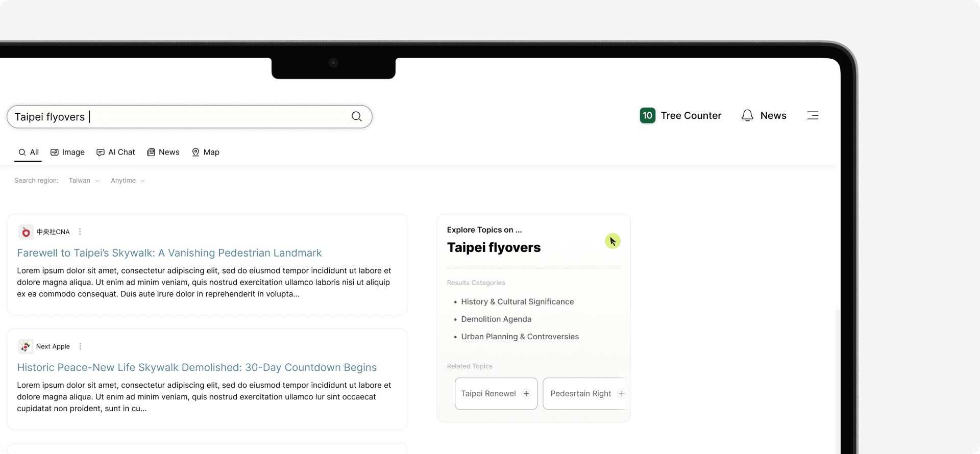980x454 pixels.
Task: Open the Historic Peace-New Life Skywalk article
Action: click(197, 367)
